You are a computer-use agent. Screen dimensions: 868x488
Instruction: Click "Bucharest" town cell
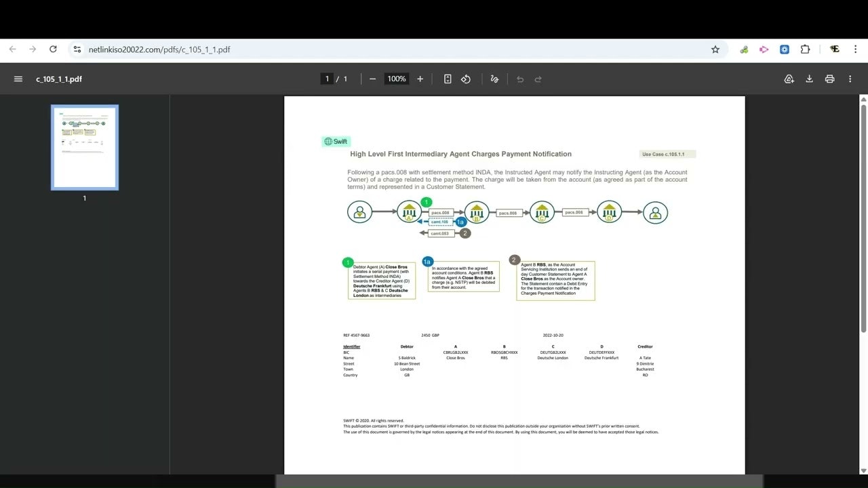coord(645,369)
